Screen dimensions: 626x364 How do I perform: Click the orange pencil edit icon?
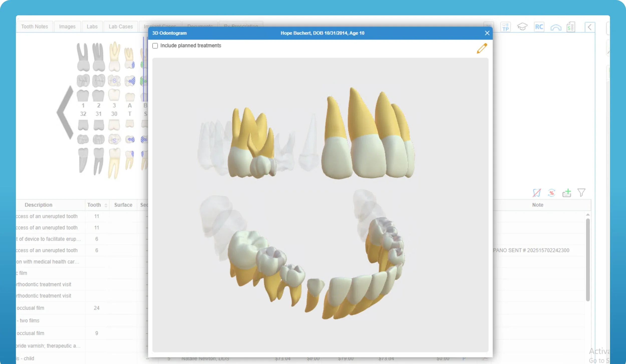(482, 48)
